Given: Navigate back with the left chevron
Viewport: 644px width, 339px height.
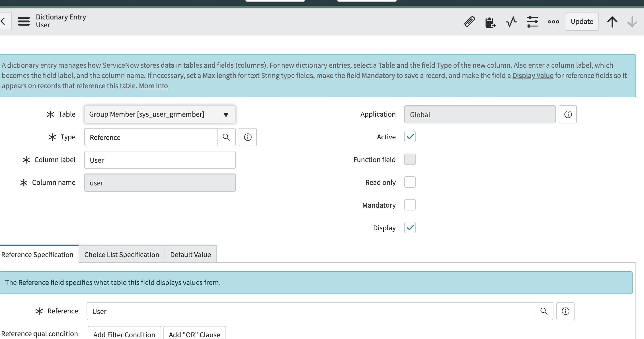Looking at the screenshot, I should pyautogui.click(x=4, y=21).
